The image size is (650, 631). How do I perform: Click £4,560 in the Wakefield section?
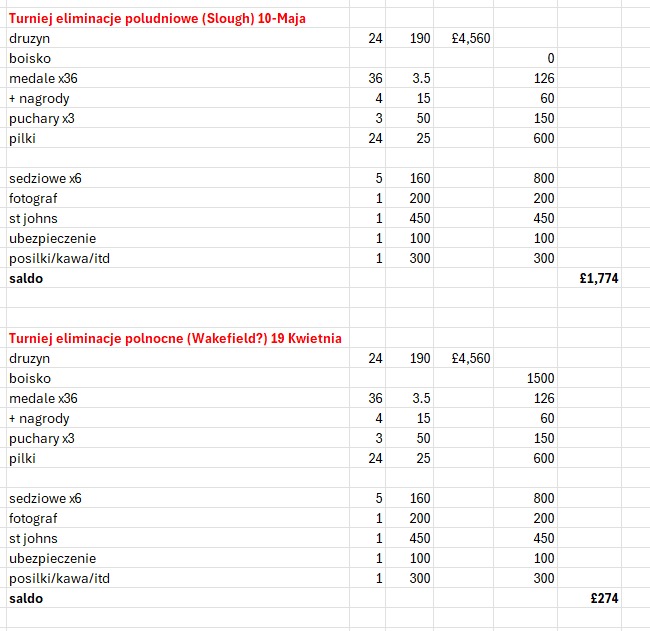[470, 358]
